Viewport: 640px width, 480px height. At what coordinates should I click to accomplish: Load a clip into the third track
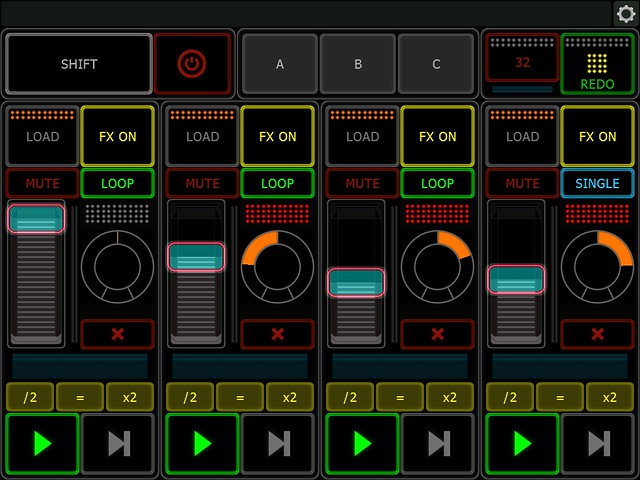362,136
